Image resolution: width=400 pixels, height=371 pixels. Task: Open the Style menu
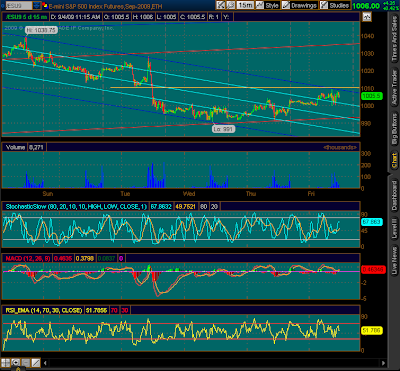click(x=268, y=5)
